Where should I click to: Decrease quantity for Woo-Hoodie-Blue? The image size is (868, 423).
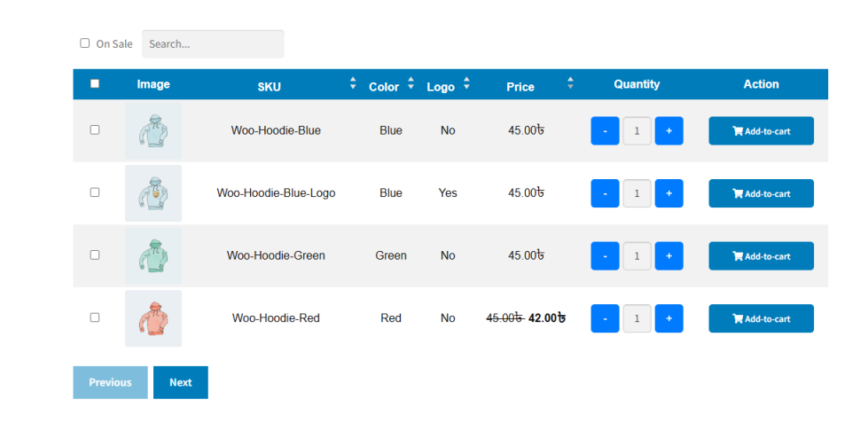[605, 130]
